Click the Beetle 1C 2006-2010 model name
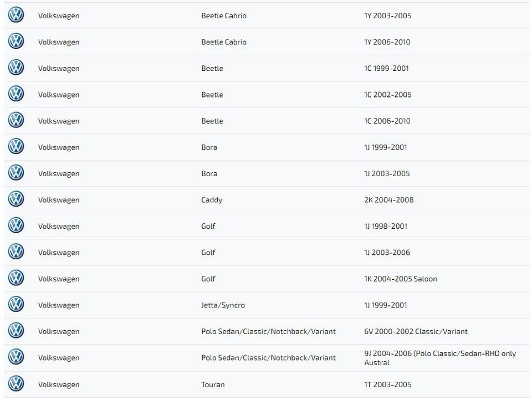 pos(212,121)
